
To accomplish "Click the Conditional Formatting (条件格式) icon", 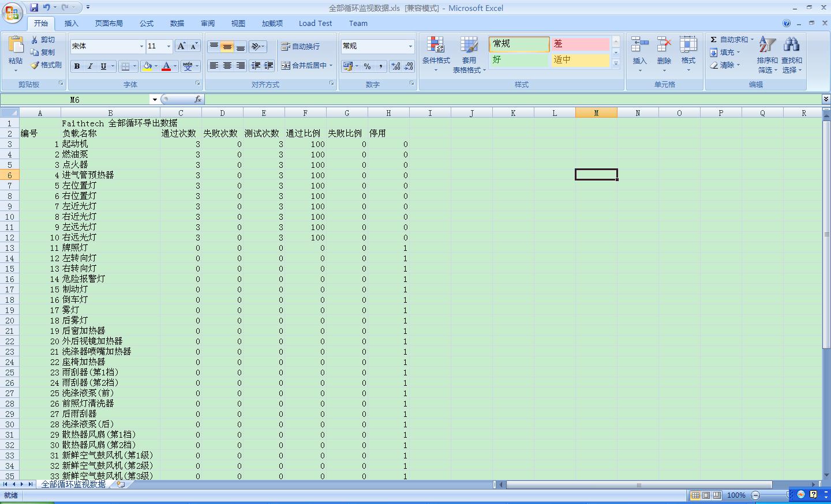I will (x=436, y=46).
